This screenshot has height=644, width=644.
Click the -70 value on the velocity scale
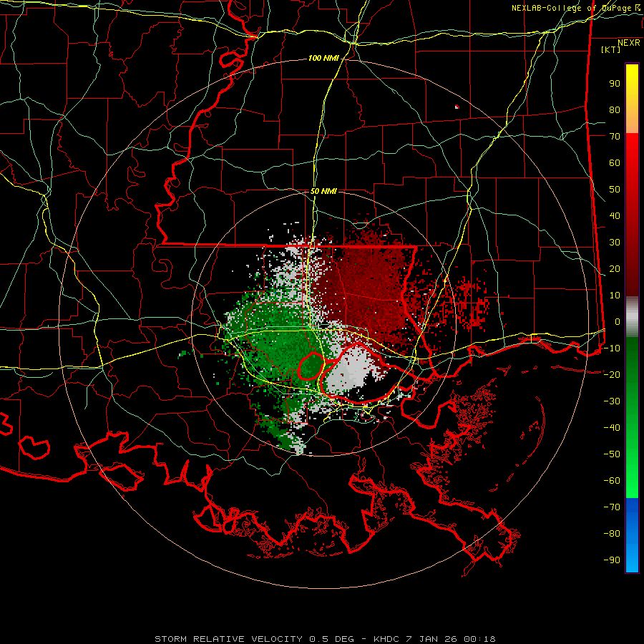coord(612,507)
